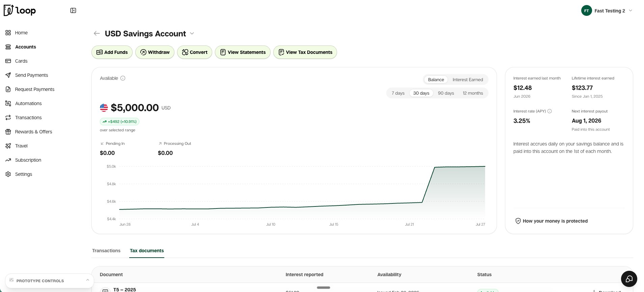Click the $5,000.00 balance amount

point(135,108)
